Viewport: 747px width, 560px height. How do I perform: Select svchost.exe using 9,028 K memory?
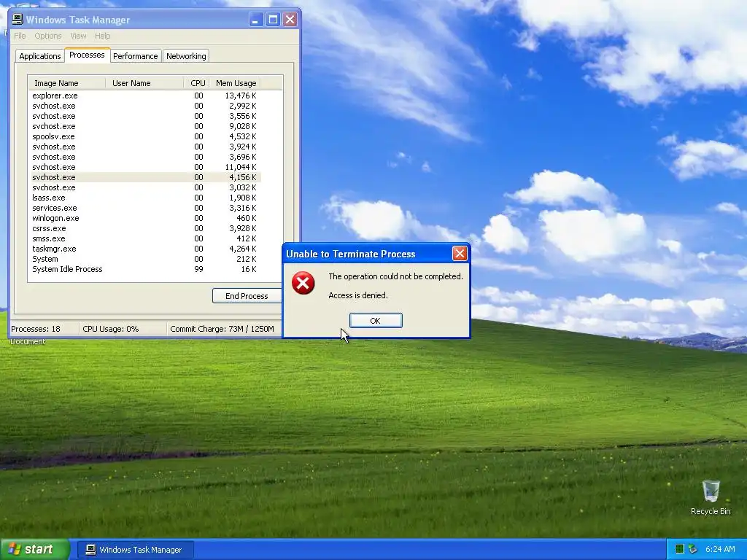144,126
